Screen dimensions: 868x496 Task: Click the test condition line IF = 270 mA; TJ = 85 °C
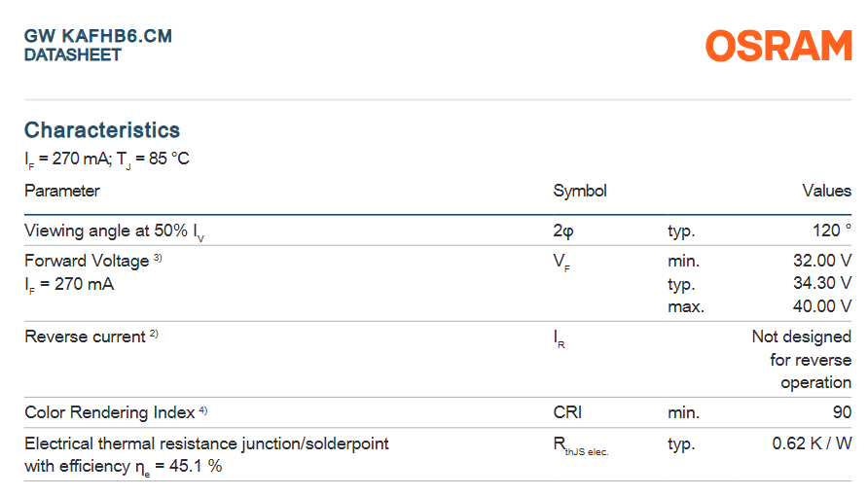[107, 159]
